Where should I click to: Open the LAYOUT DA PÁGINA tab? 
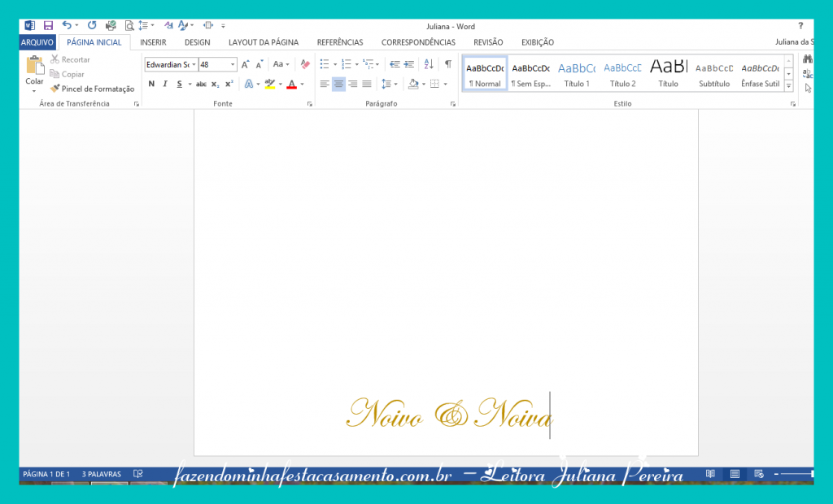264,42
